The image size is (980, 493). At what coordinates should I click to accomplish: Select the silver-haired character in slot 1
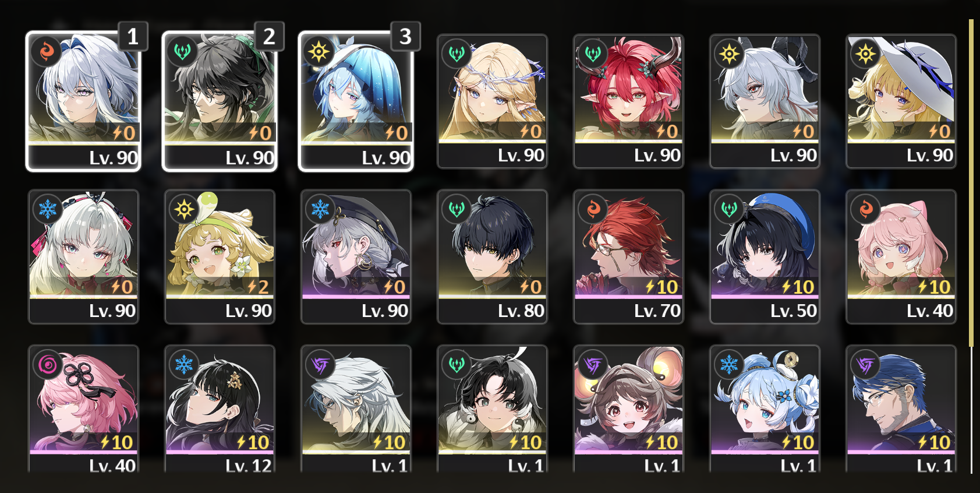coord(83,101)
